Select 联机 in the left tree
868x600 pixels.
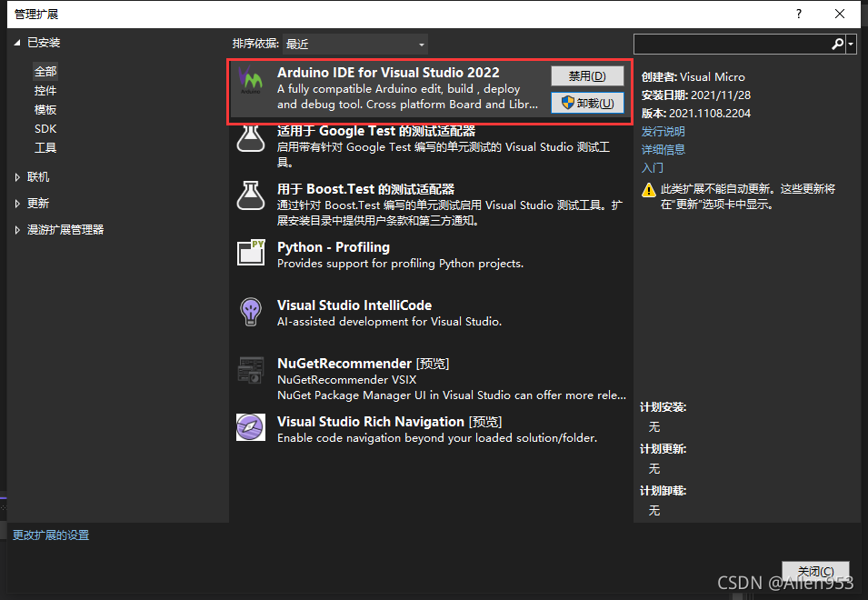pos(38,177)
